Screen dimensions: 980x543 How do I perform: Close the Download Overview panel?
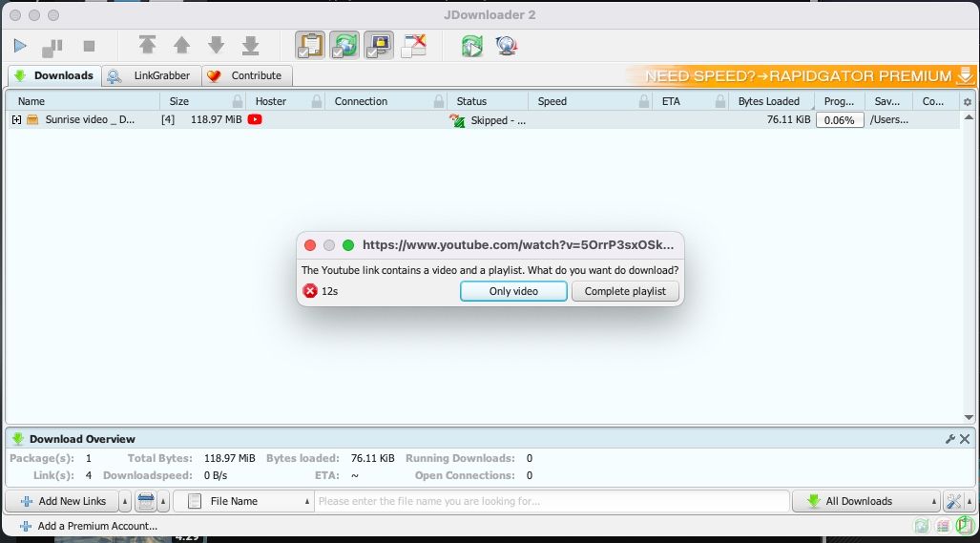point(965,439)
